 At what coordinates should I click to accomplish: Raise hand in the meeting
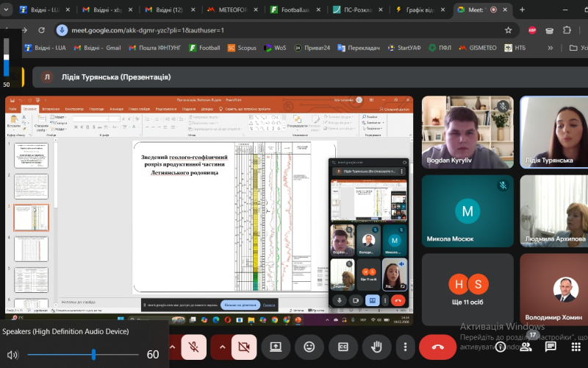tap(377, 347)
